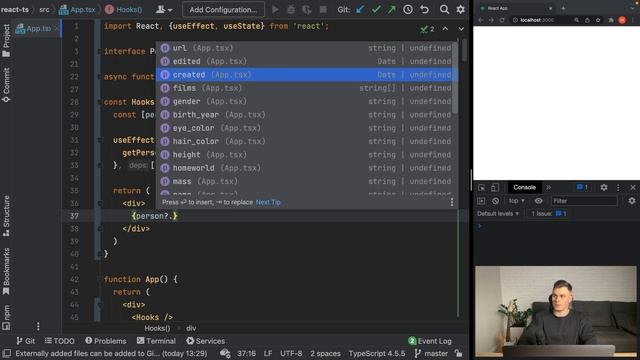Toggle fold marker at line 3 interface

point(100,51)
